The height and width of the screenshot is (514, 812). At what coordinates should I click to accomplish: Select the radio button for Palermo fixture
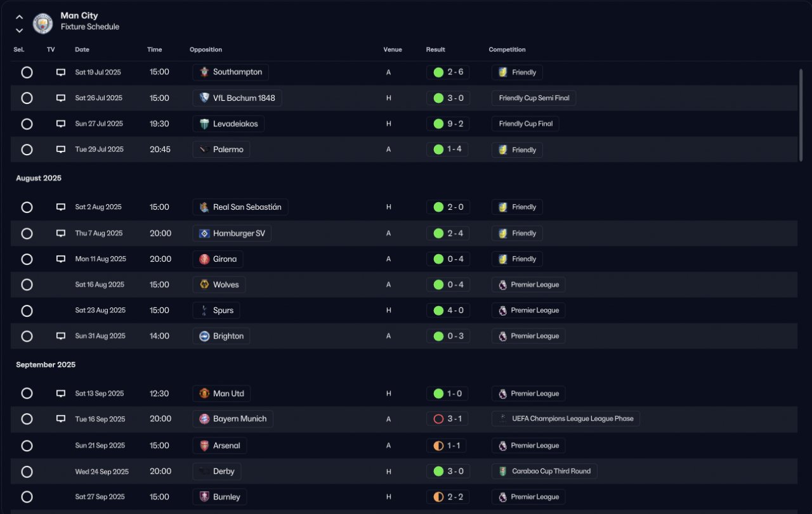[x=27, y=150]
